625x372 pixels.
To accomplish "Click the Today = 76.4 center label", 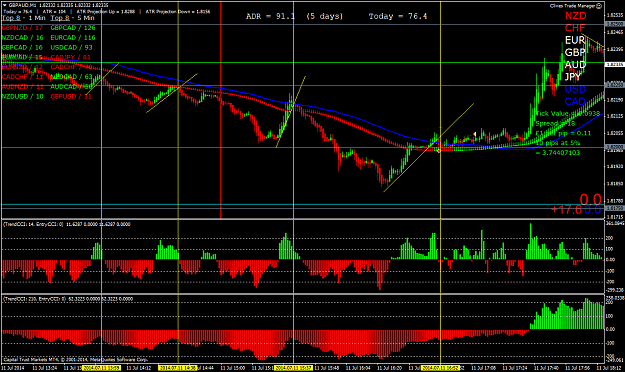I will pyautogui.click(x=398, y=16).
